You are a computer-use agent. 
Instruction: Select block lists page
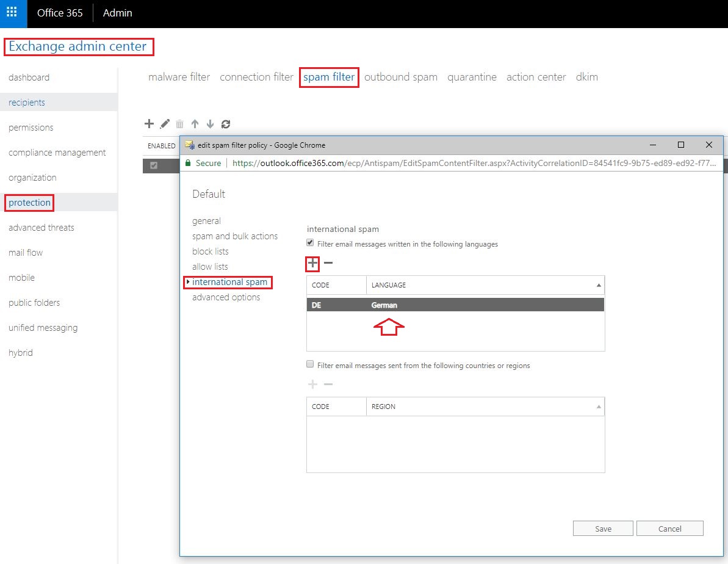[211, 252]
